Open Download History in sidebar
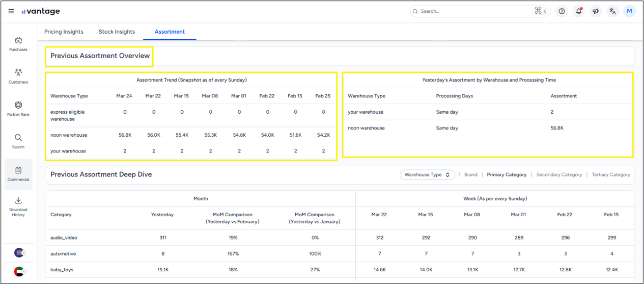The width and height of the screenshot is (644, 284). click(x=18, y=206)
